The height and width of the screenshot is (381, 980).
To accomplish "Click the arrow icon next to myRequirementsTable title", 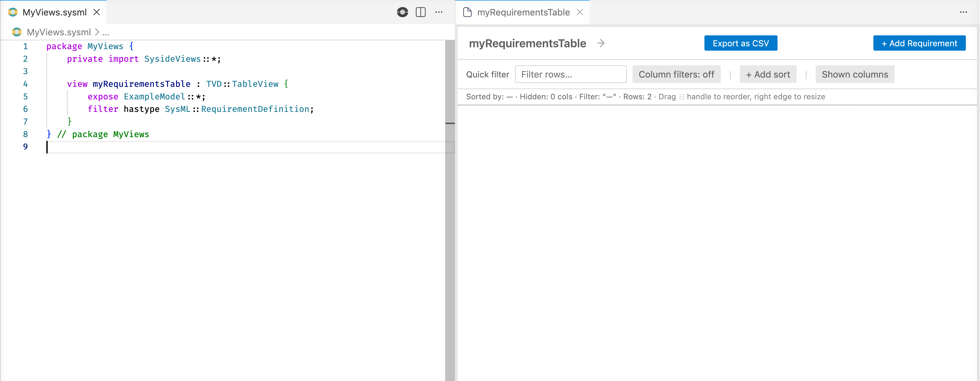I will tap(601, 43).
